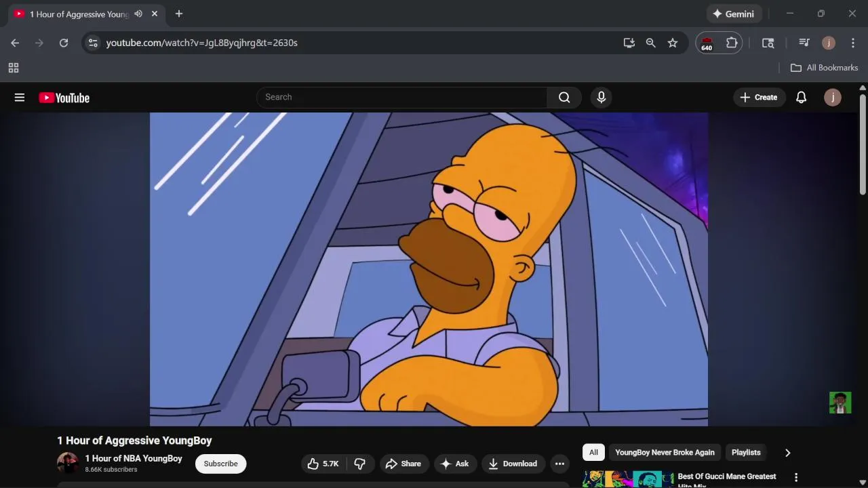Open the Extensions puzzle icon

[x=732, y=43]
